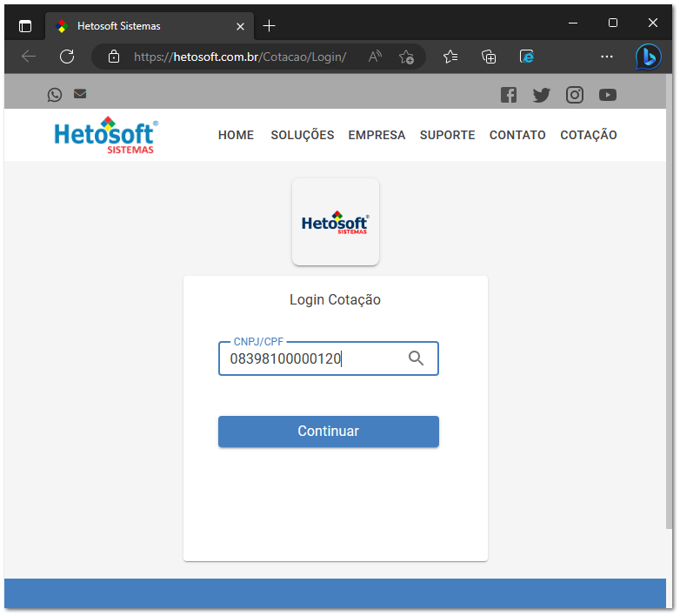View site info via padlock icon

[114, 57]
